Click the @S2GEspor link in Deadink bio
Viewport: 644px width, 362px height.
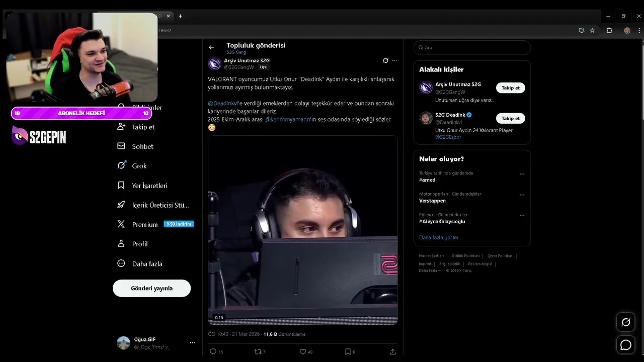(448, 137)
